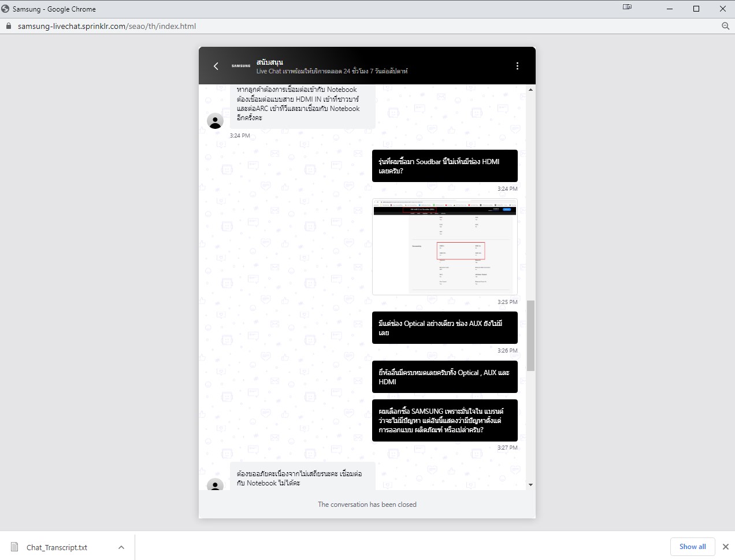This screenshot has height=560, width=735.
Task: Click the chat scrollbar up arrow
Action: (x=530, y=90)
